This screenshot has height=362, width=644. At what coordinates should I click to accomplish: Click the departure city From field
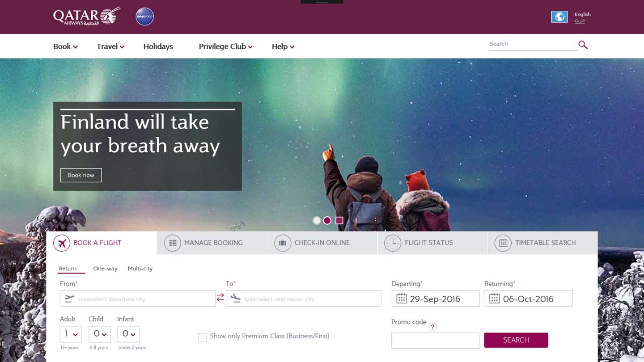coord(138,299)
